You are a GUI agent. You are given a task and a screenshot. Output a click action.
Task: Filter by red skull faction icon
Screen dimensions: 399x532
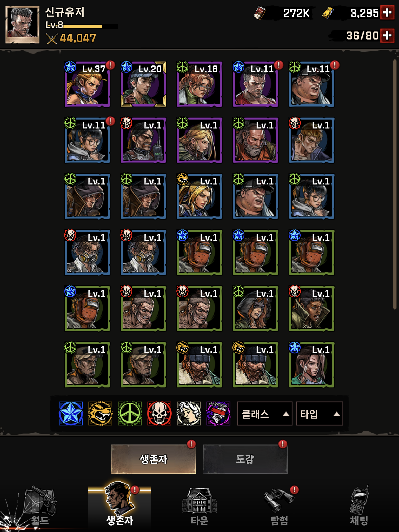click(x=159, y=414)
